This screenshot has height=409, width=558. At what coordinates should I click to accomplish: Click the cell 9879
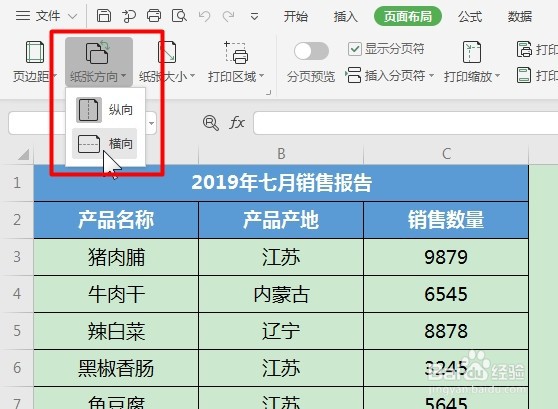[x=446, y=257]
